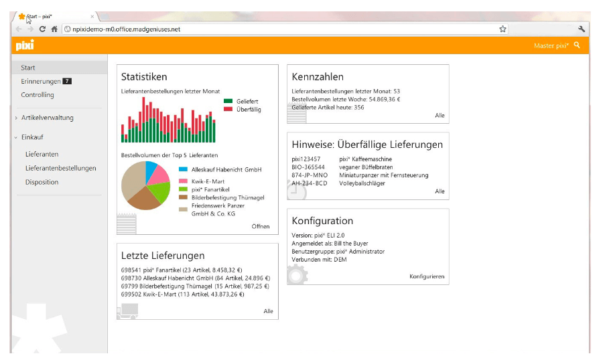Click Alle link in Hinweise card
Viewport: 603px width, 364px height.
[x=440, y=191]
